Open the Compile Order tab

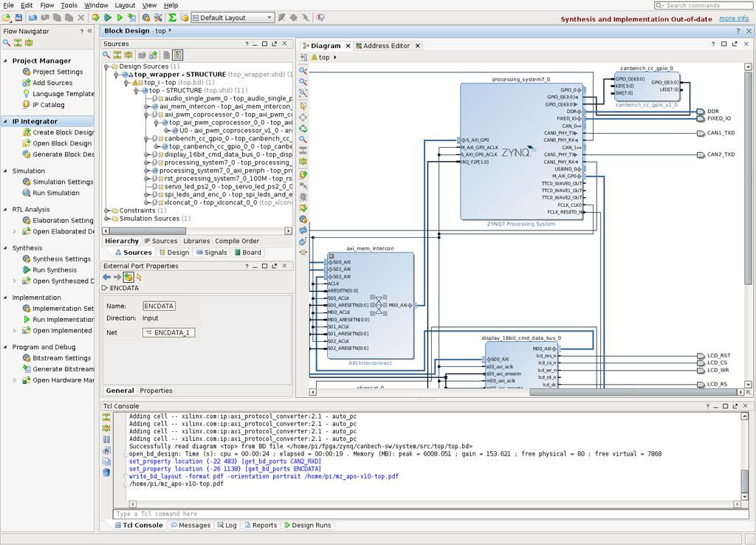237,241
